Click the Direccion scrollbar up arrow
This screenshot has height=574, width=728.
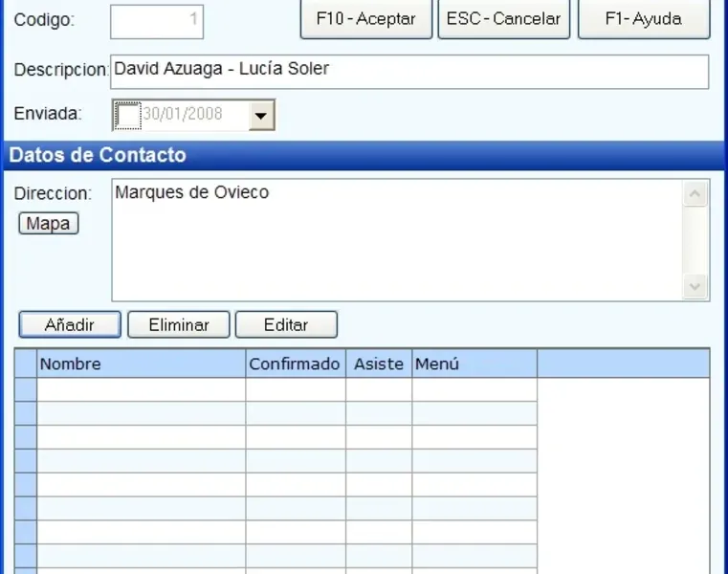coord(695,193)
